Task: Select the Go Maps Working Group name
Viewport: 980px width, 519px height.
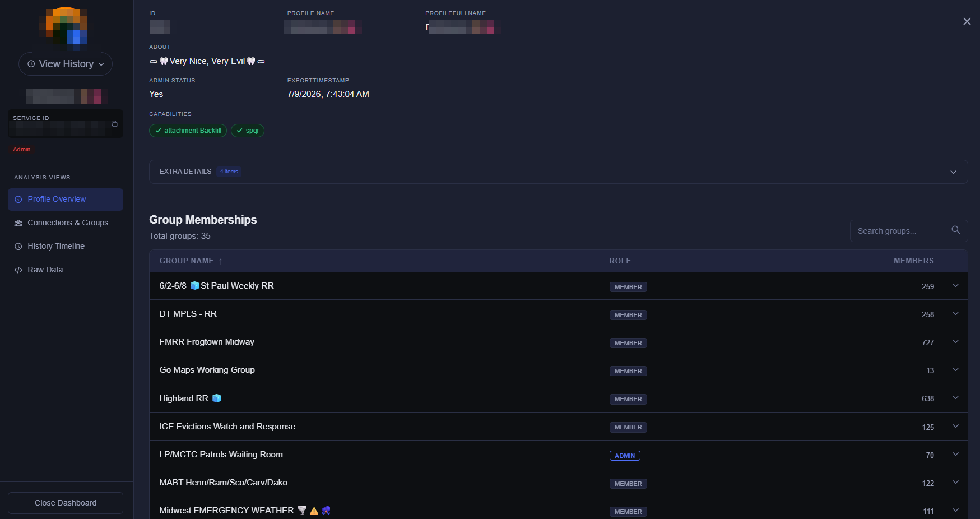Action: [x=207, y=370]
